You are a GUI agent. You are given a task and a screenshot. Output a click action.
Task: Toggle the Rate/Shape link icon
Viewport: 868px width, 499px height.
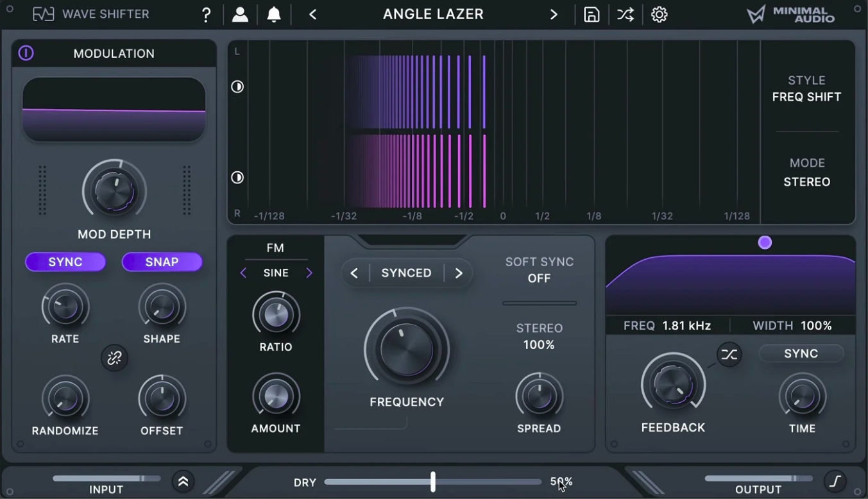(x=114, y=359)
